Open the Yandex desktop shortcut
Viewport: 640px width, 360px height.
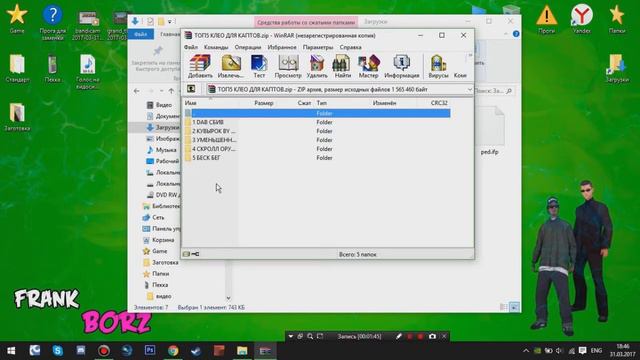click(x=582, y=19)
